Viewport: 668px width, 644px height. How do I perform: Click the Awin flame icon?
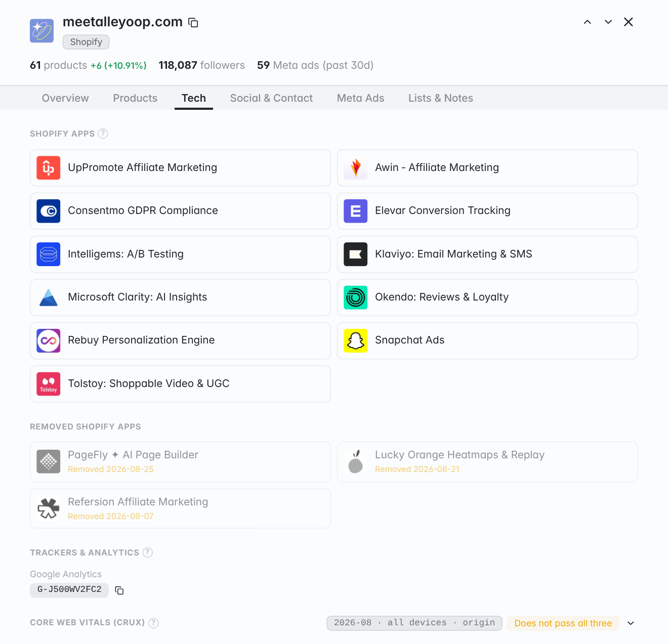(356, 168)
